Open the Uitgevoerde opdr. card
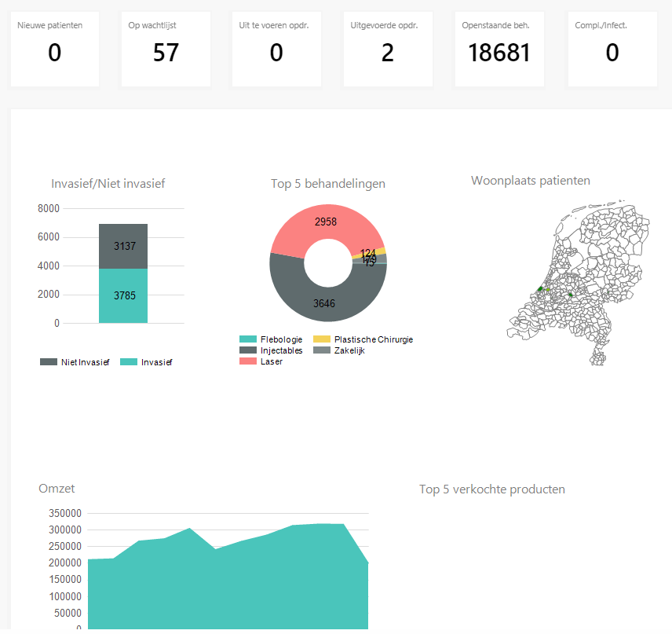 388,49
